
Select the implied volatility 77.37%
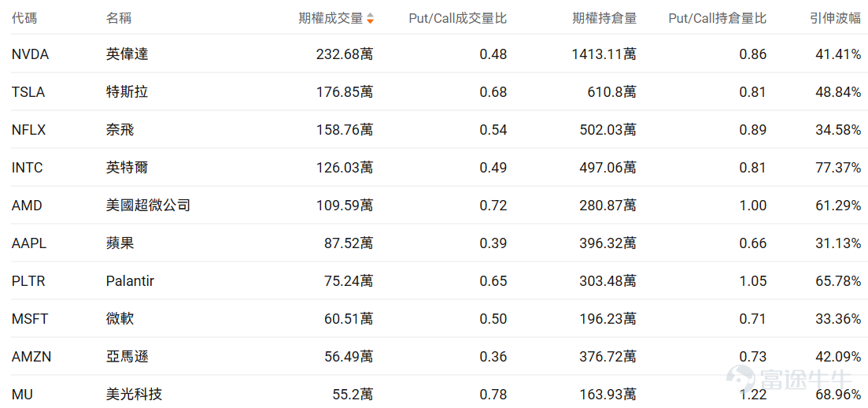pos(838,168)
